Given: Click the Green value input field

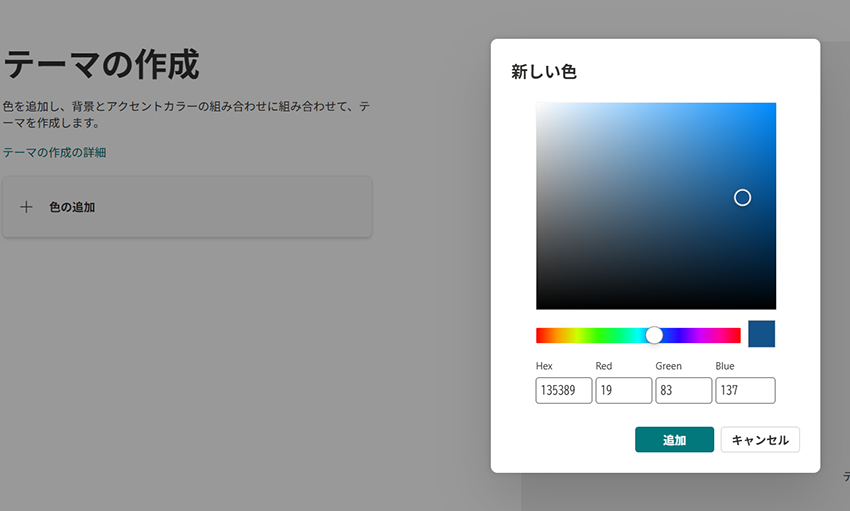Looking at the screenshot, I should pyautogui.click(x=683, y=390).
